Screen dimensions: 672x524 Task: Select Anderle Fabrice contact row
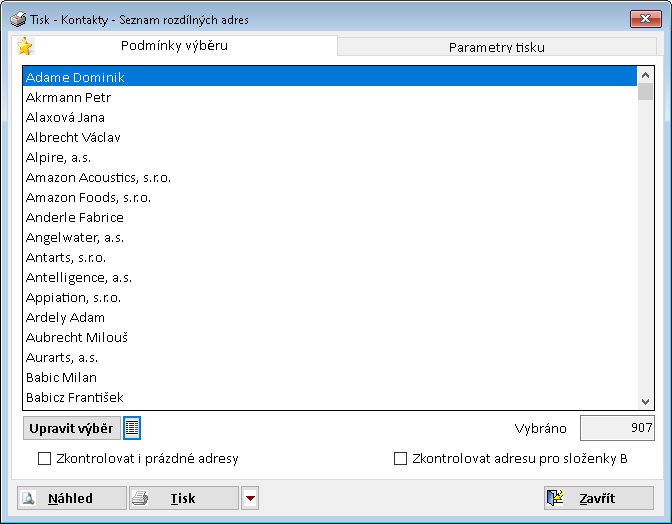(75, 217)
